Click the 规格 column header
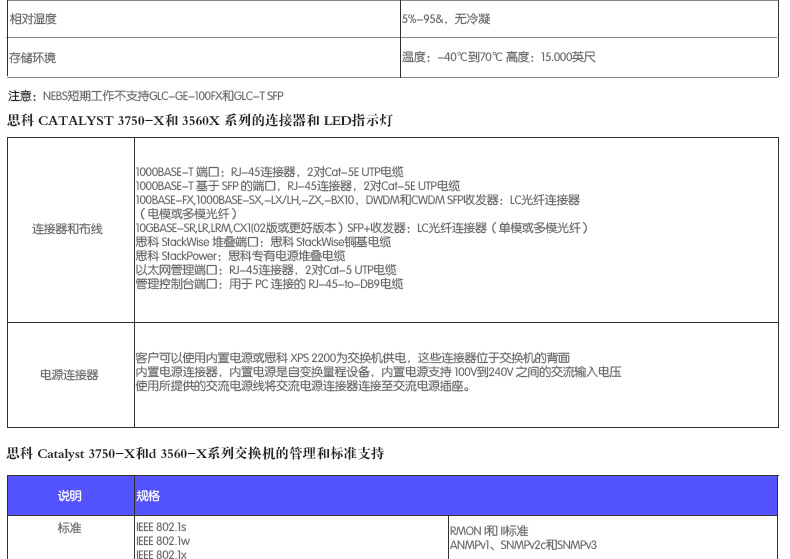 pos(148,496)
